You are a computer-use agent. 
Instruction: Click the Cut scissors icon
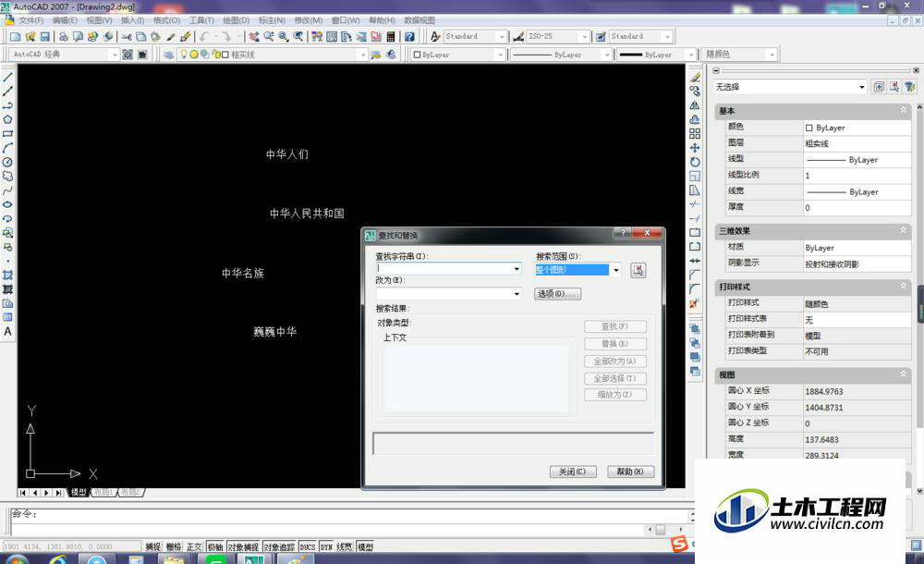[126, 37]
